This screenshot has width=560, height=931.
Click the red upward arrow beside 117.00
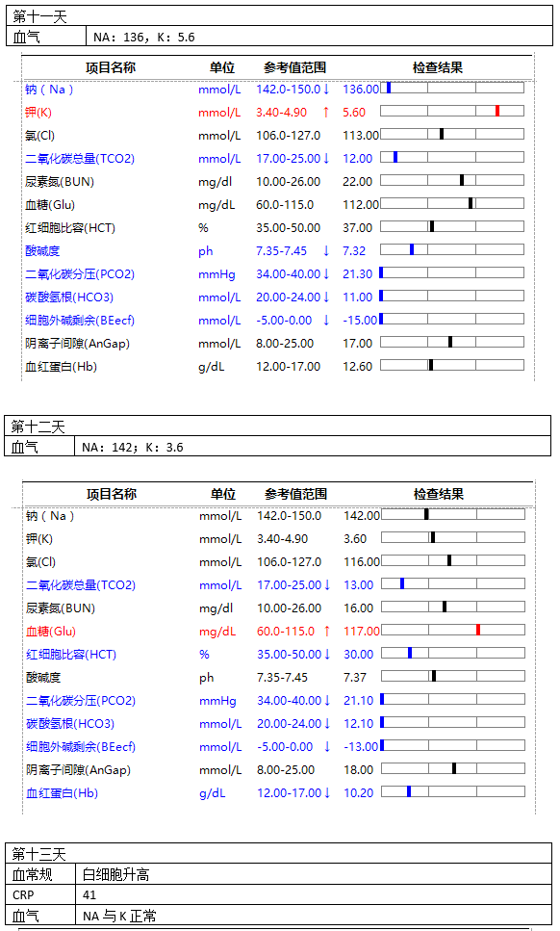(327, 632)
